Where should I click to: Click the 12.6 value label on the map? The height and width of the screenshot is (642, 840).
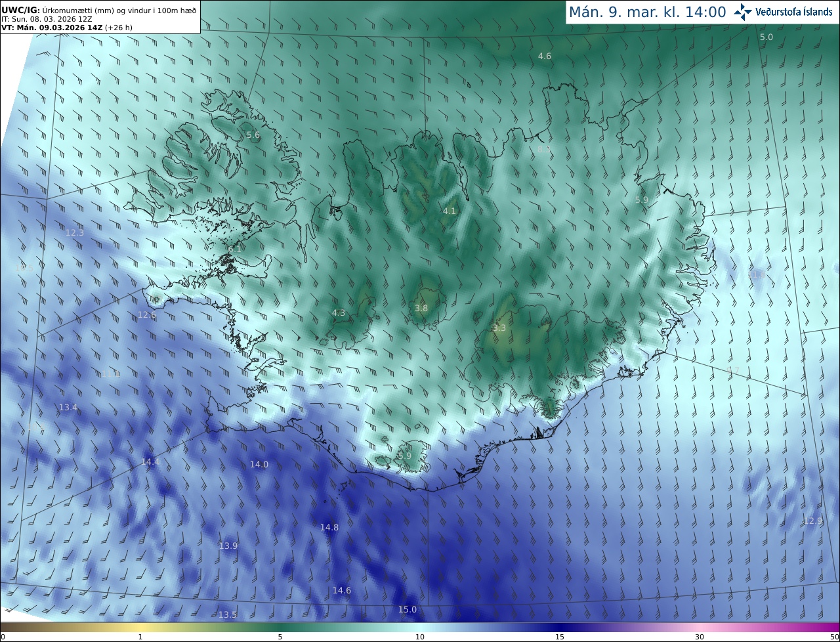tap(147, 315)
